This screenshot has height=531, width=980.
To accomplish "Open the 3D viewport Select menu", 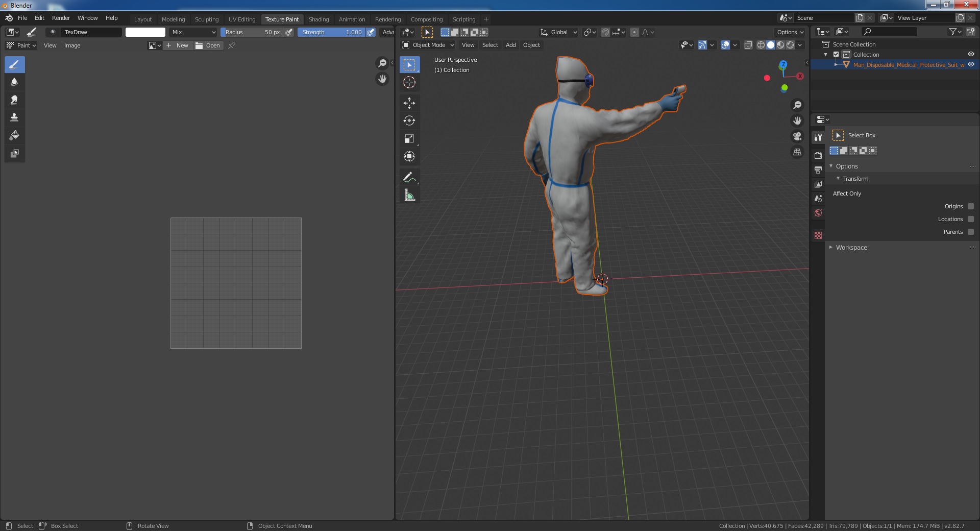I will coord(490,45).
